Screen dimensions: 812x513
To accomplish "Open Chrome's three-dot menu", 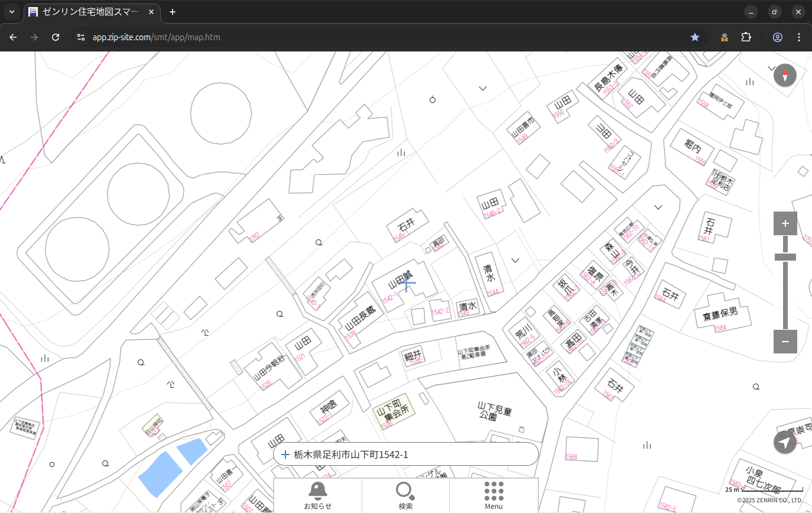I will click(799, 37).
